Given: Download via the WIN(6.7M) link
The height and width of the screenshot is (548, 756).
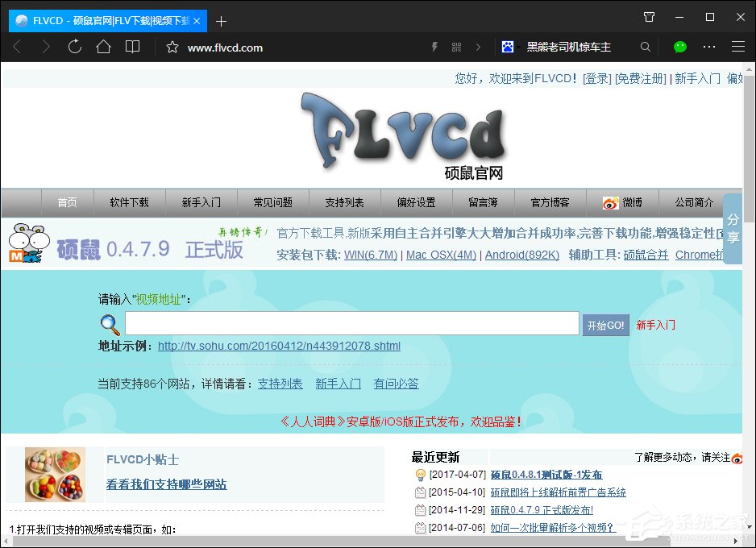Looking at the screenshot, I should (x=370, y=254).
